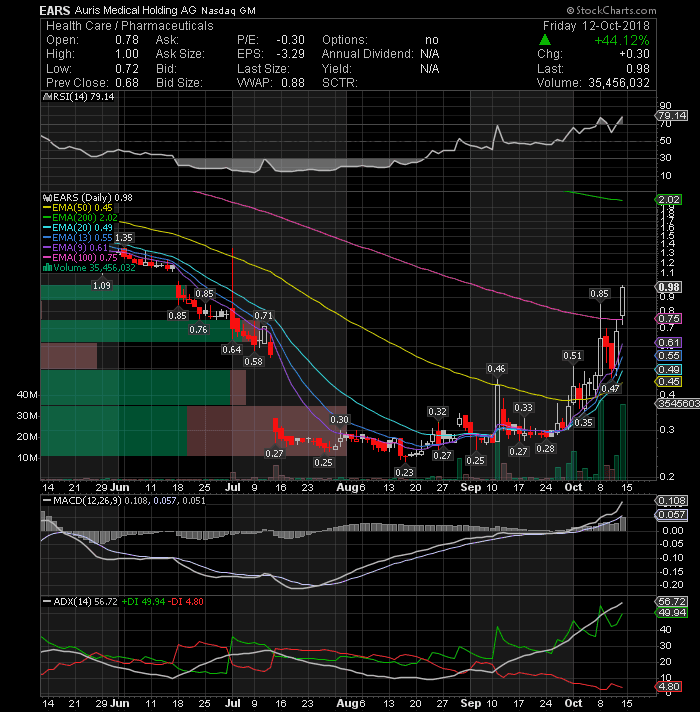Click the Low 0.72 value

[127, 69]
